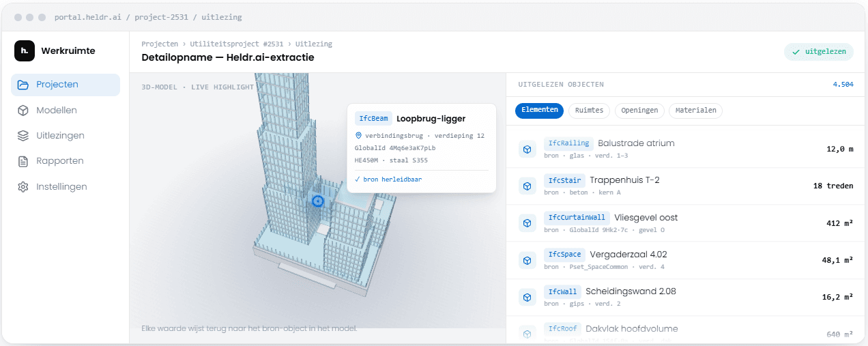Select the Dakvlak hoofdvolume row

coord(686,331)
